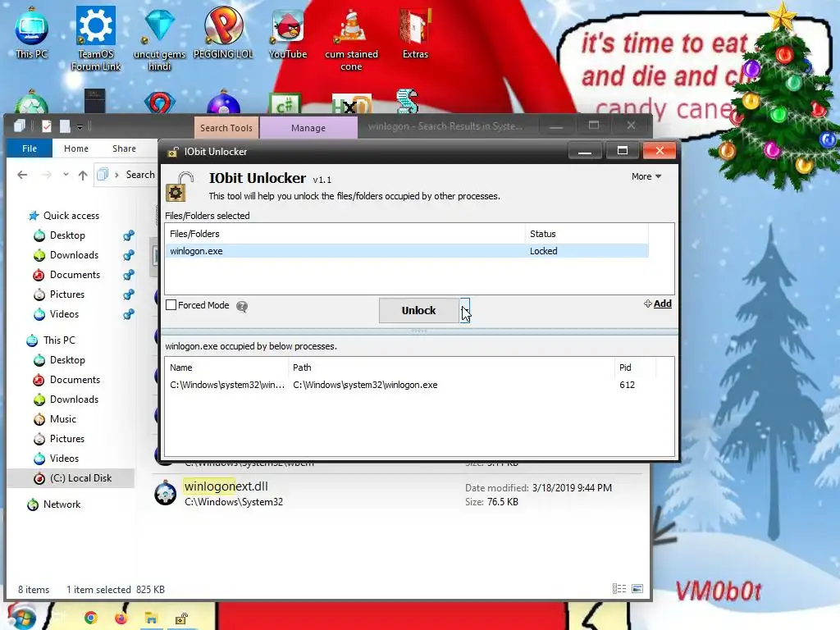Click the Unlock button
Image resolution: width=840 pixels, height=630 pixels.
418,310
